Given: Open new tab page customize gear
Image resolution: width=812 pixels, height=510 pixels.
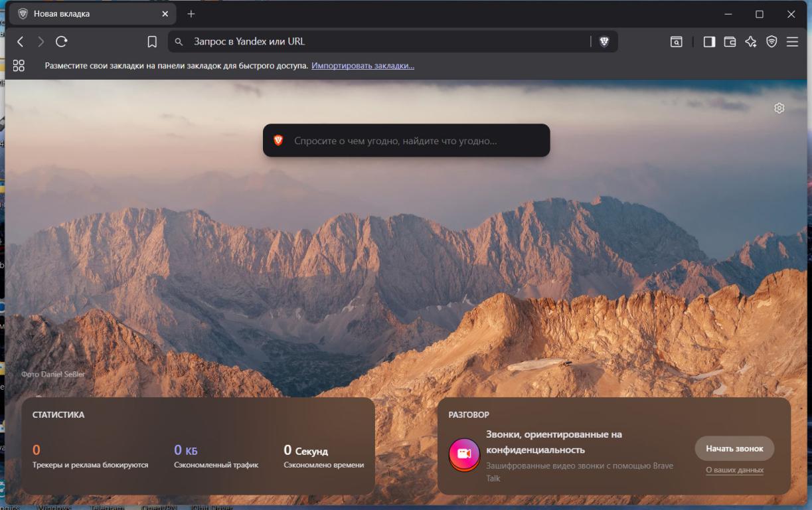Looking at the screenshot, I should pyautogui.click(x=779, y=108).
